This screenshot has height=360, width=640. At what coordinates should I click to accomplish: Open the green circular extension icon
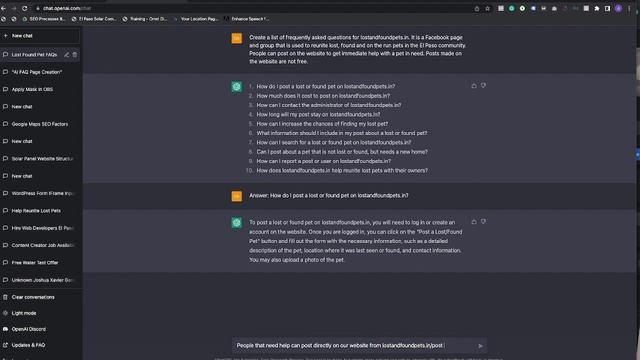pos(511,8)
